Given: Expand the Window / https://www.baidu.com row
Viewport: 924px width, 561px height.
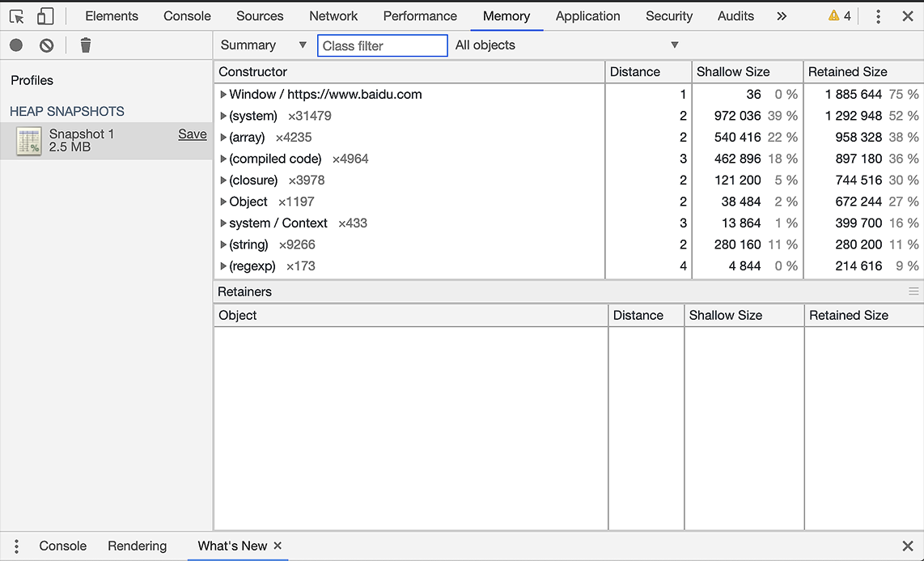Looking at the screenshot, I should click(x=223, y=95).
